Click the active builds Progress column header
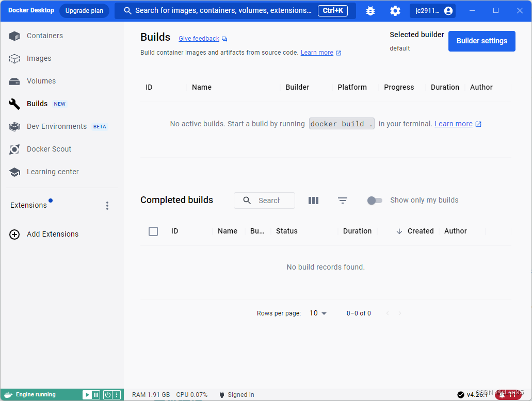The image size is (532, 401). [399, 88]
